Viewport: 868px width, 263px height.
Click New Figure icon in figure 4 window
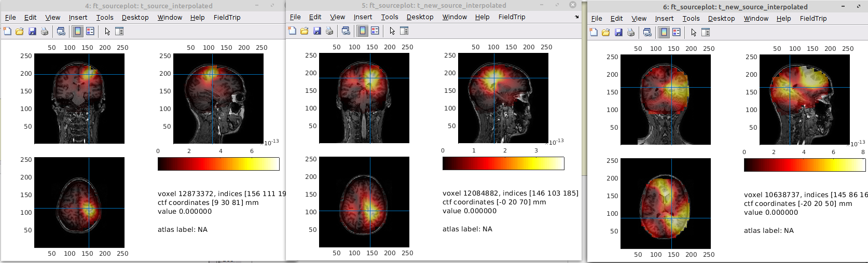7,32
